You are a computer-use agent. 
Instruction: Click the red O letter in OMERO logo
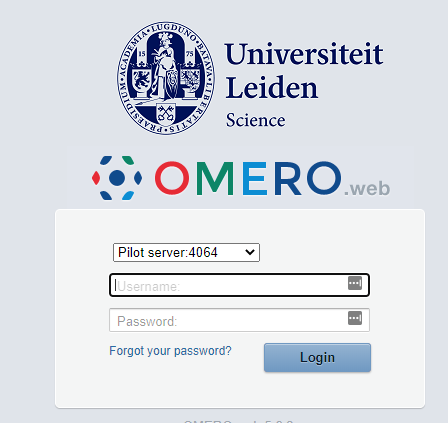point(172,178)
